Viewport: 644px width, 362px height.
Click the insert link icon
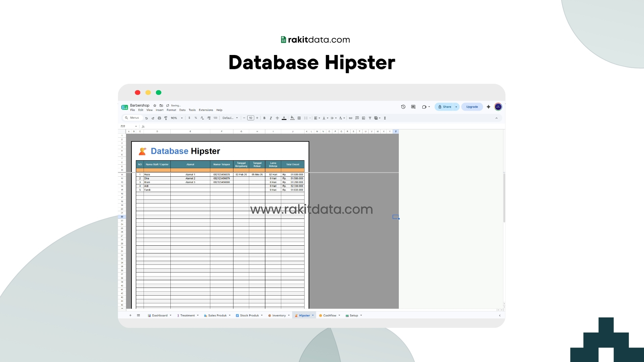pyautogui.click(x=351, y=118)
